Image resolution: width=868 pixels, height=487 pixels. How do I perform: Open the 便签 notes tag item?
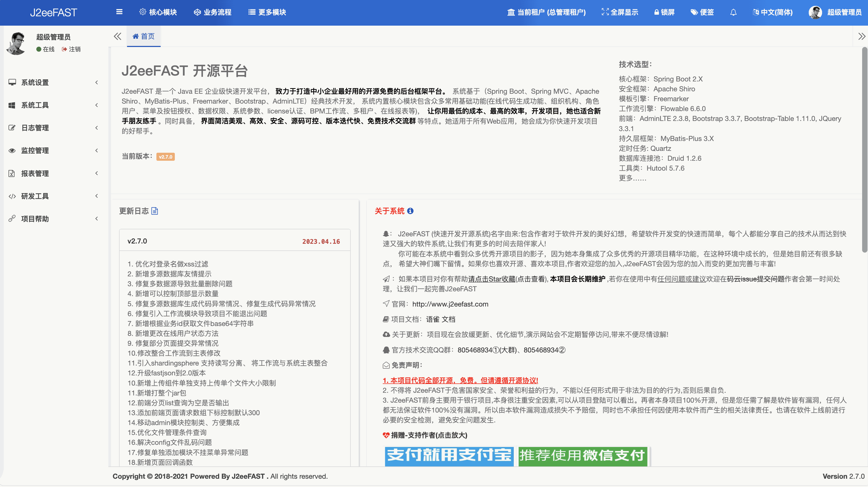coord(702,13)
